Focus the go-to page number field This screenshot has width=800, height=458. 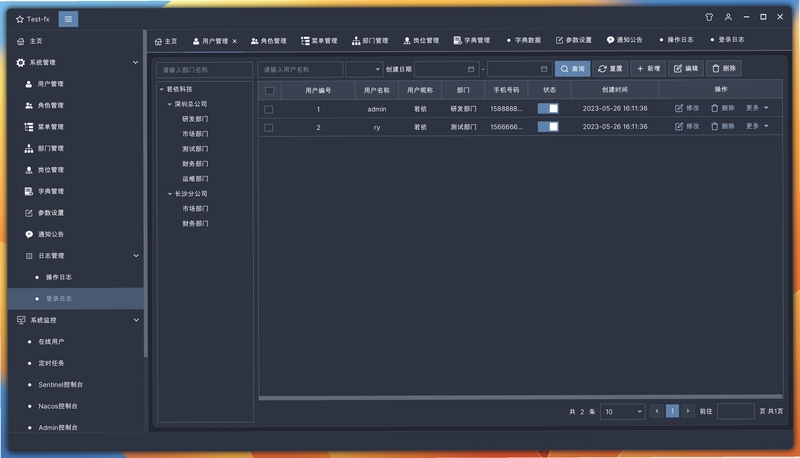tap(736, 411)
